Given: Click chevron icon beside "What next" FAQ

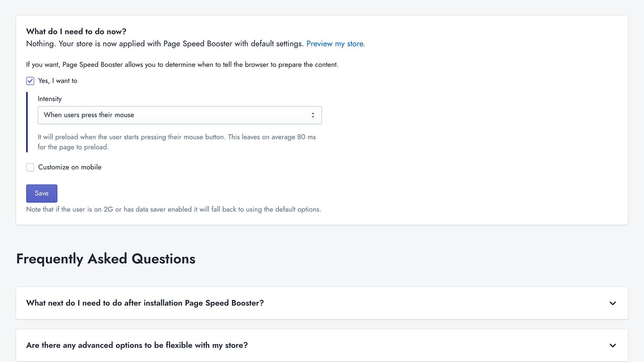Looking at the screenshot, I should click(613, 303).
